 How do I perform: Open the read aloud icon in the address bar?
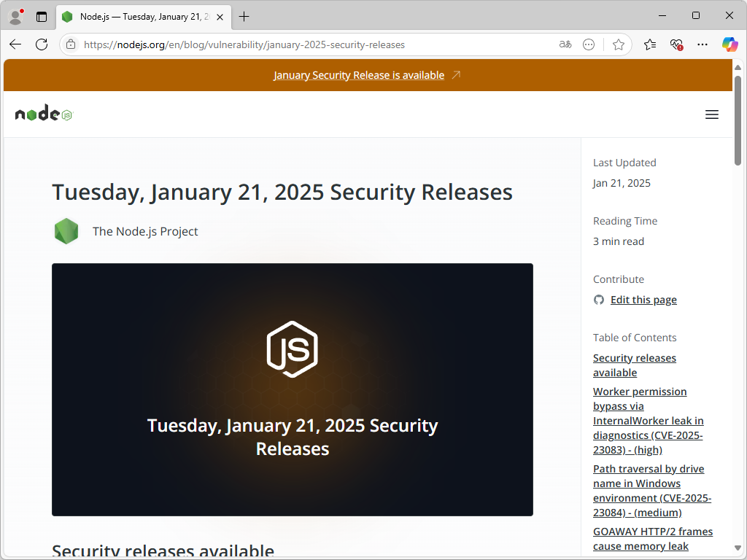pos(565,44)
